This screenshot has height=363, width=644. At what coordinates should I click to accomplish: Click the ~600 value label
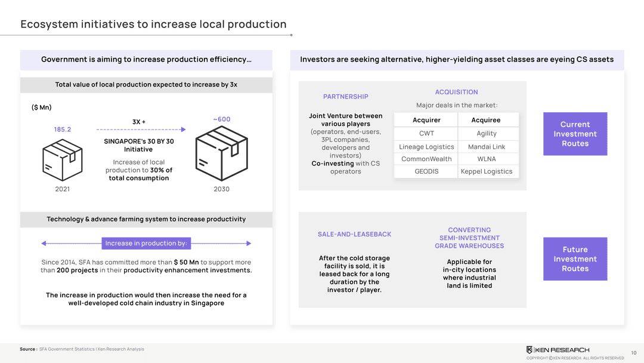coord(221,119)
